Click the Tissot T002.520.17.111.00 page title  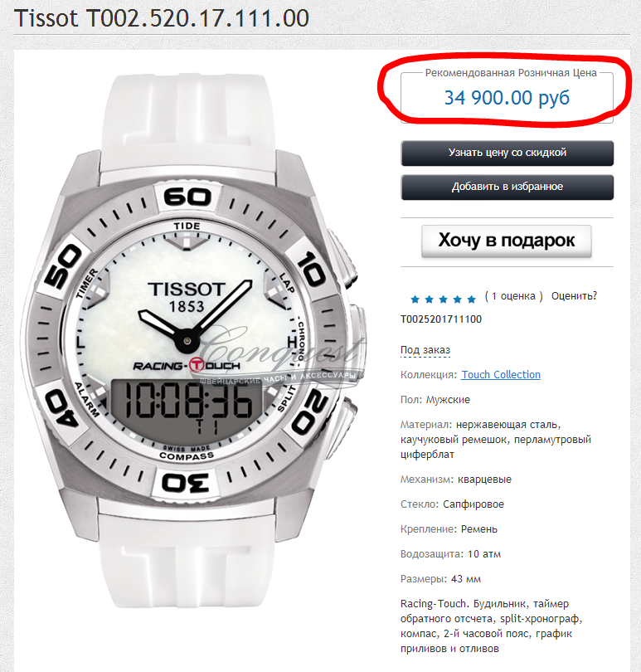point(162,18)
